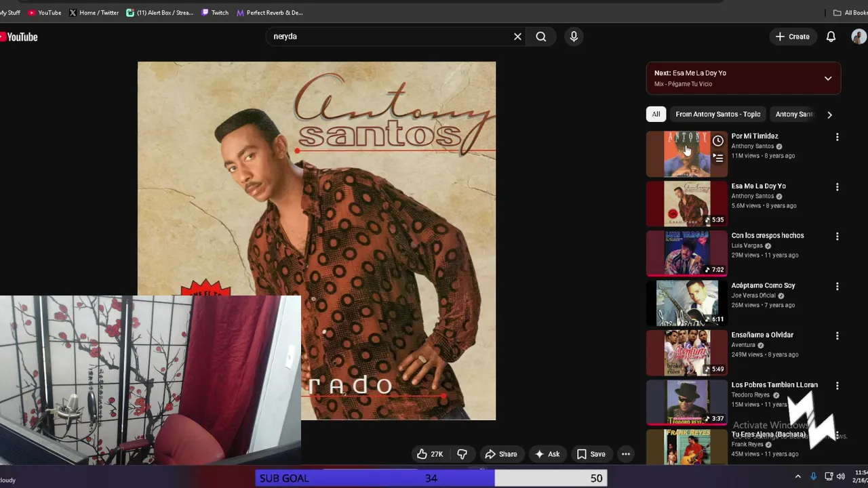
Task: Select the partially shown Antony Santos chip
Action: tap(794, 114)
